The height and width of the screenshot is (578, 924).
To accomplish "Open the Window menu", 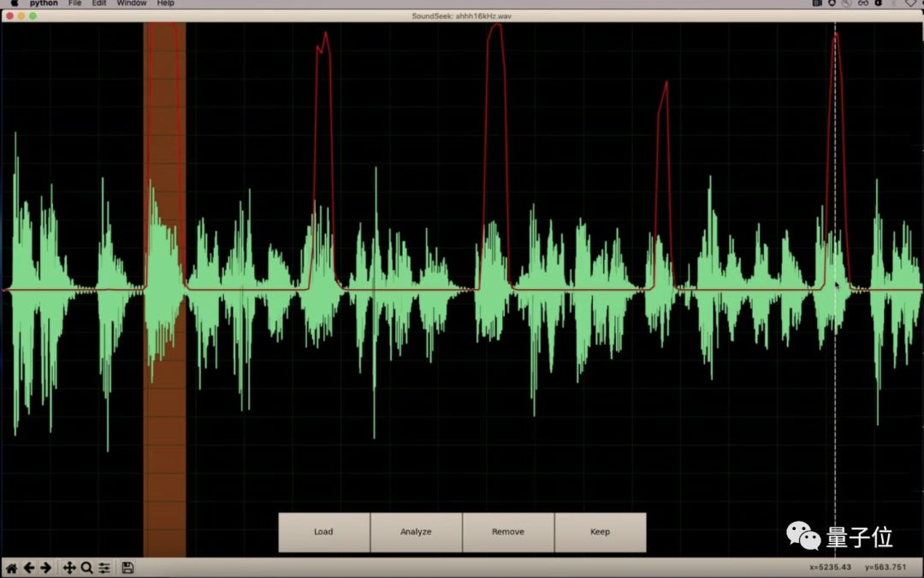I will tap(132, 3).
